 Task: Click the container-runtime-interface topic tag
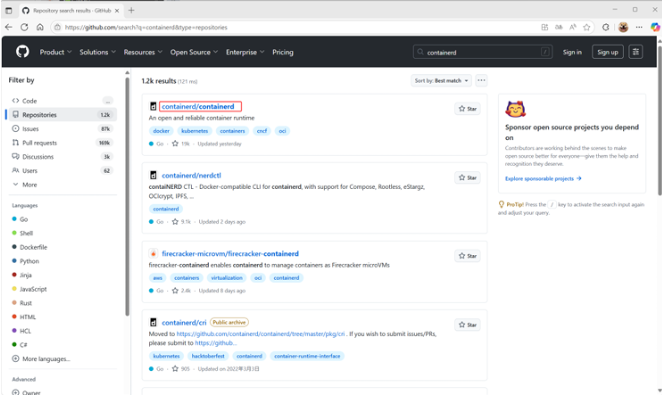click(x=307, y=356)
